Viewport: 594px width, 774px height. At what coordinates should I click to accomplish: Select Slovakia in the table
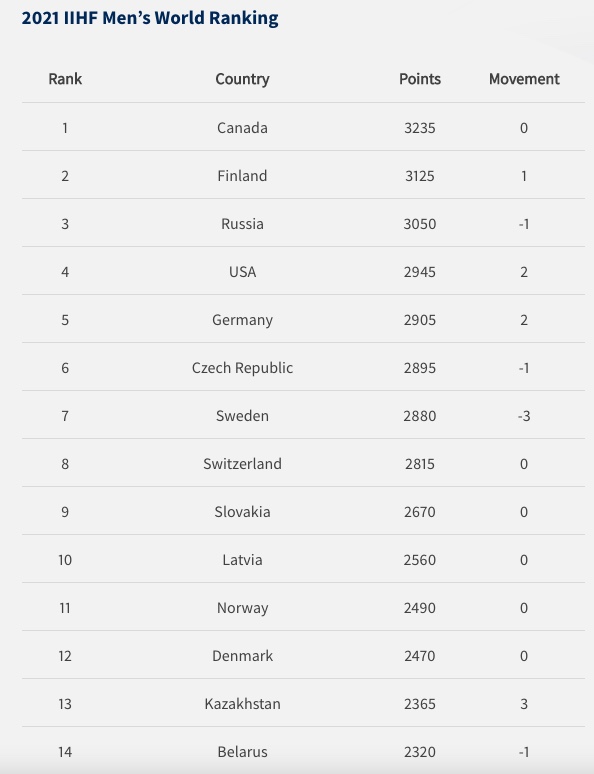click(x=242, y=512)
